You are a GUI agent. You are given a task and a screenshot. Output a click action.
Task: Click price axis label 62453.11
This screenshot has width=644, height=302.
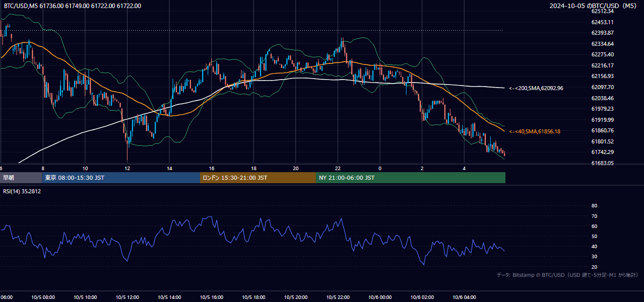pyautogui.click(x=602, y=22)
